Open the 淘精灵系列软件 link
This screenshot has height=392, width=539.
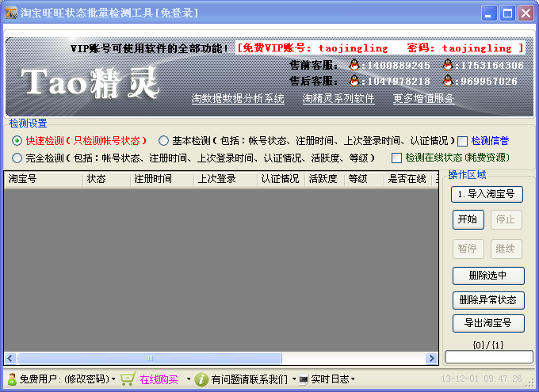tap(338, 99)
